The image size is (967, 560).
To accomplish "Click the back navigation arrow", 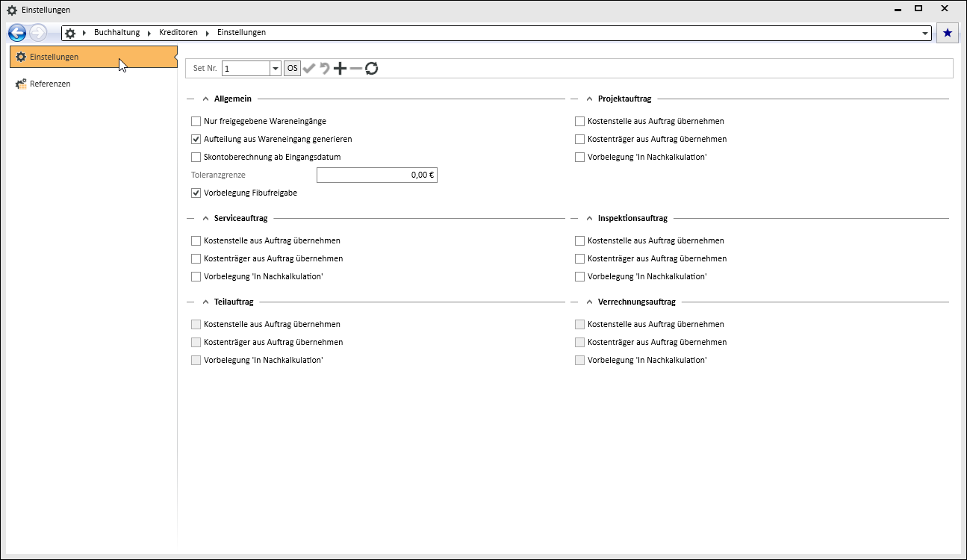I will (17, 33).
